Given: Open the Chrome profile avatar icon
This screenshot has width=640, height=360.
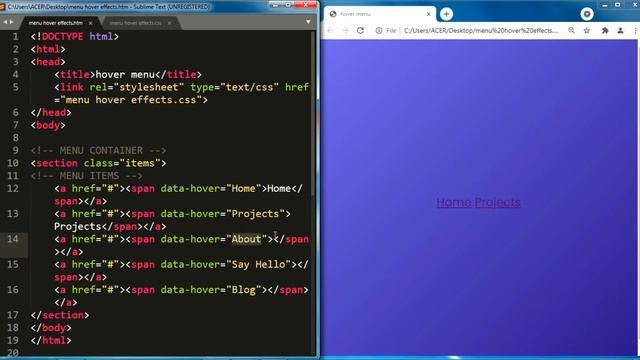Looking at the screenshot, I should point(620,31).
